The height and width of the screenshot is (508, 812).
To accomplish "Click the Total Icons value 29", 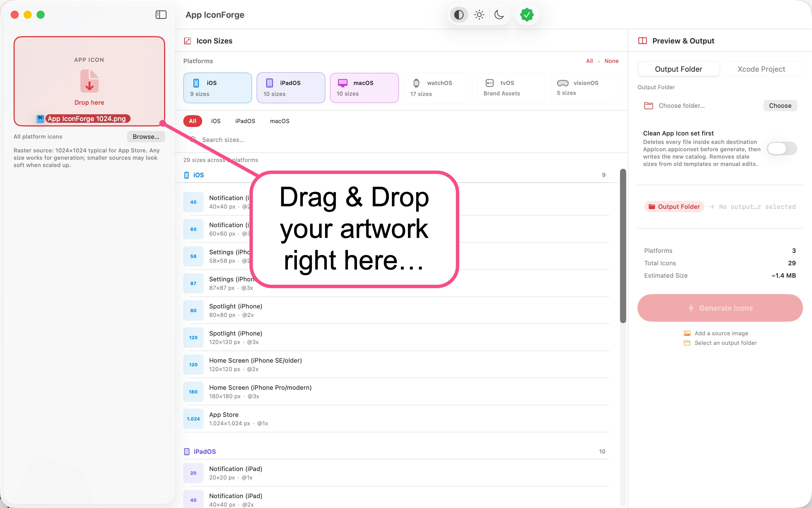I will [792, 263].
